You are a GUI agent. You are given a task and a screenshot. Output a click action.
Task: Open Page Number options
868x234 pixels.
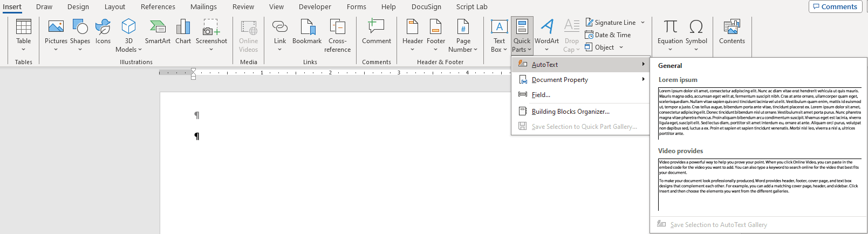463,36
